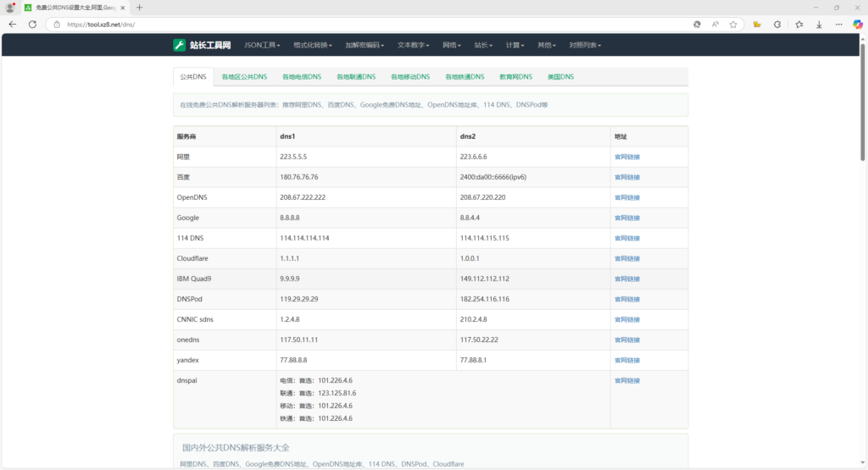Click the 119.29.29.29 DNSPod cell

coord(366,299)
